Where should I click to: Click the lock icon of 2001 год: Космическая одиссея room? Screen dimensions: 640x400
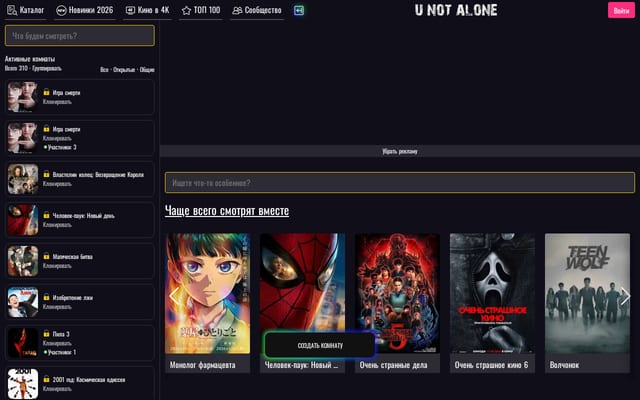click(46, 379)
